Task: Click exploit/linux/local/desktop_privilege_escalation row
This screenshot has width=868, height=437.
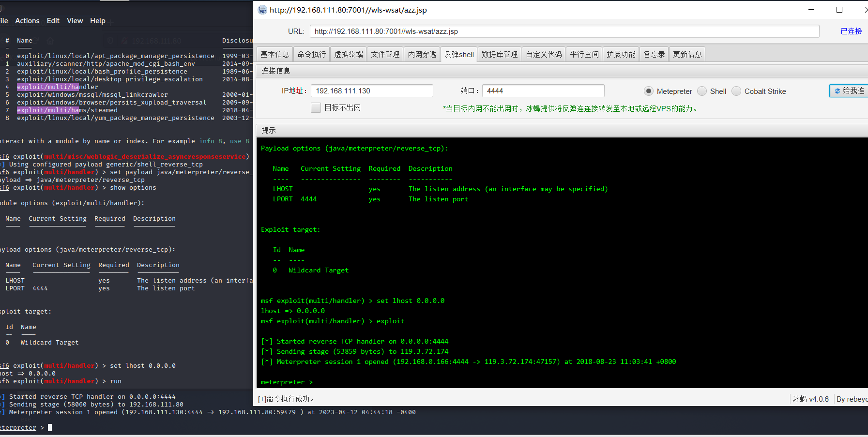Action: pyautogui.click(x=110, y=79)
